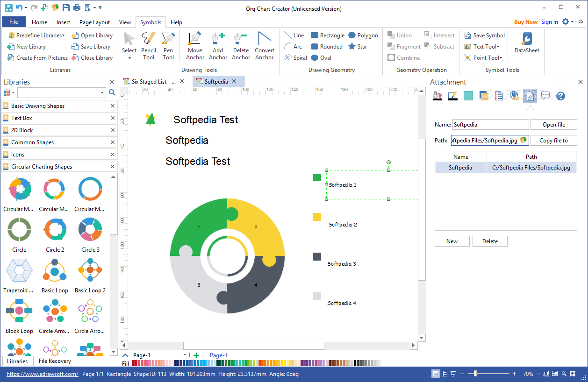Click the library search magnifier icon

(x=112, y=92)
